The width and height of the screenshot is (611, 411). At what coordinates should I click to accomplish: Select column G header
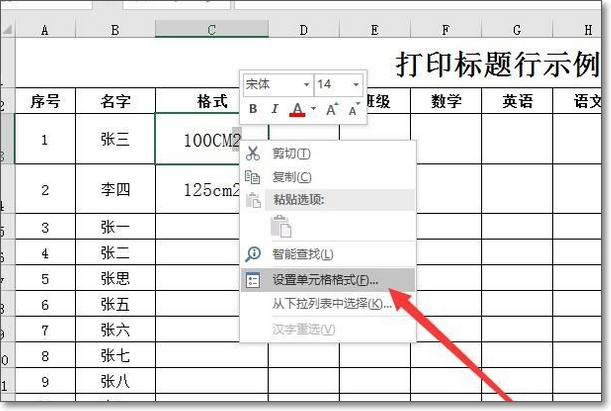(x=517, y=30)
